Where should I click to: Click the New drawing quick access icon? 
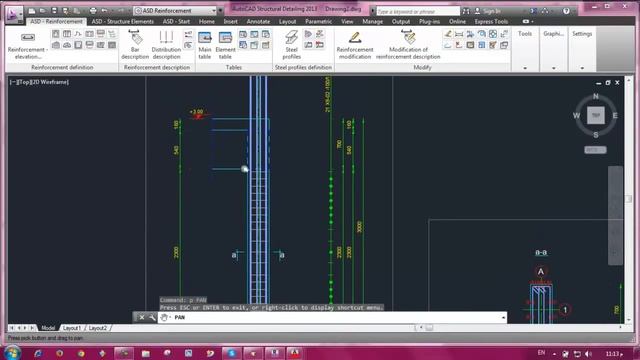click(32, 11)
